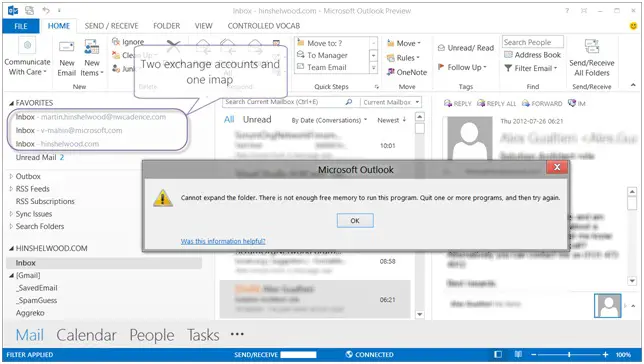Adjust the zoom slider in status bar
Screen dimensions: 644x364
[x=569, y=354]
